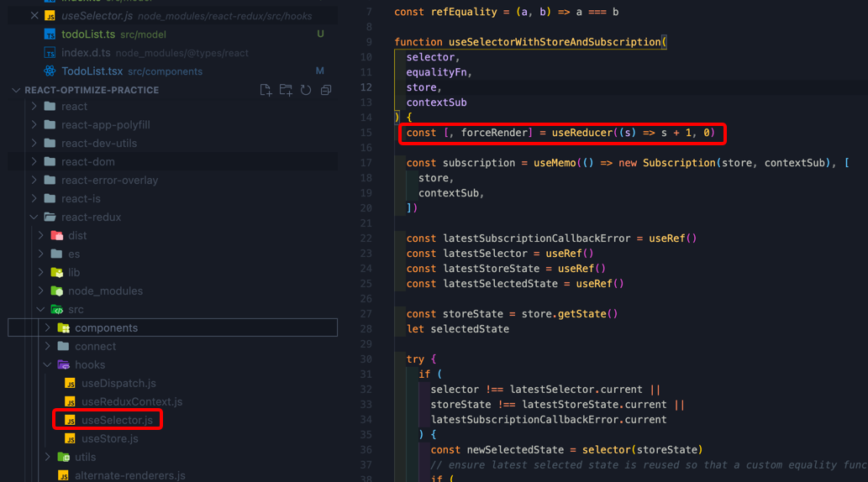The image size is (868, 482).
Task: Click the lib folder icon
Action: coord(57,272)
